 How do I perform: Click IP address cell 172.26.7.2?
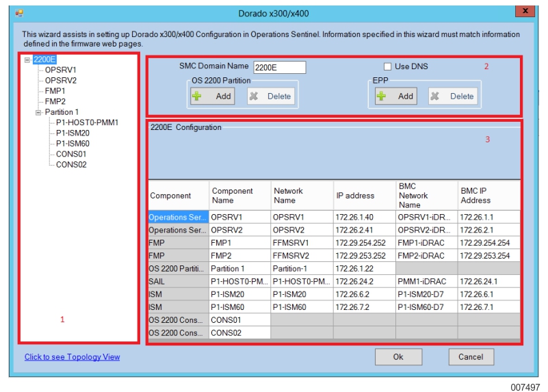(x=365, y=307)
